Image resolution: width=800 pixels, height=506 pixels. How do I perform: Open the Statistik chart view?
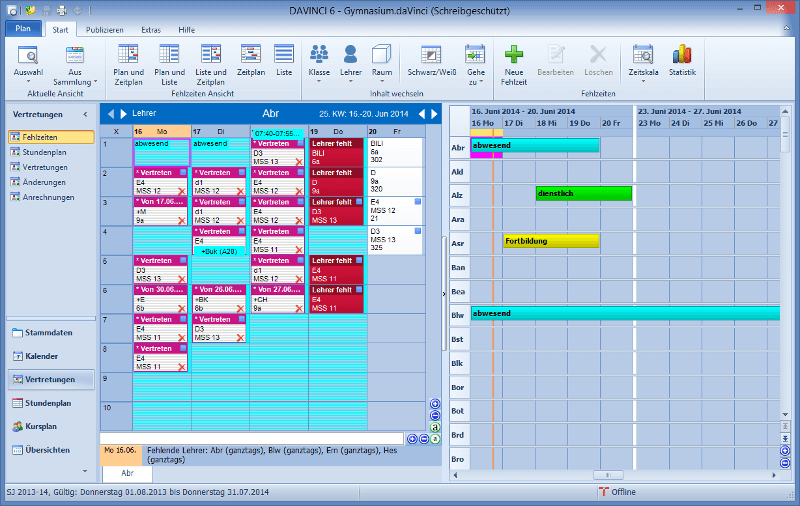click(x=682, y=61)
